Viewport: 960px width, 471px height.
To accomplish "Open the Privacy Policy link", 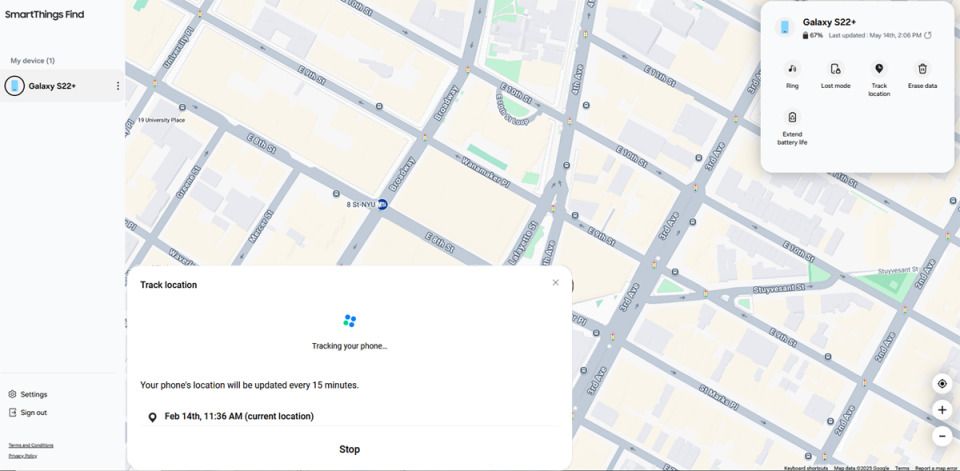I will point(23,456).
